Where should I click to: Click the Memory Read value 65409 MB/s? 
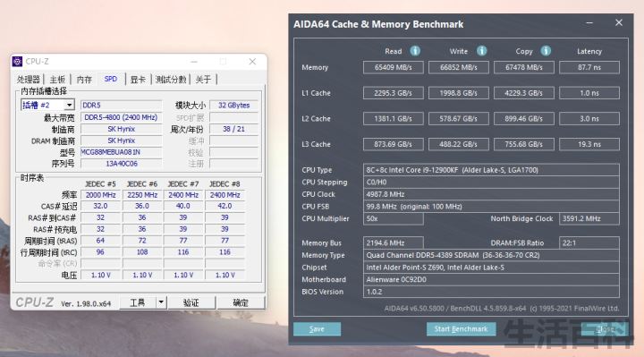coord(393,67)
